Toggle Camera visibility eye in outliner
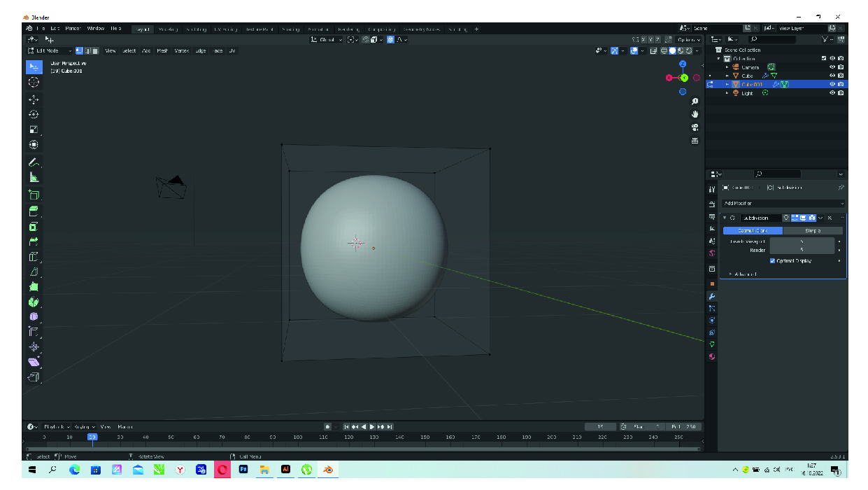Image resolution: width=868 pixels, height=490 pixels. [832, 67]
